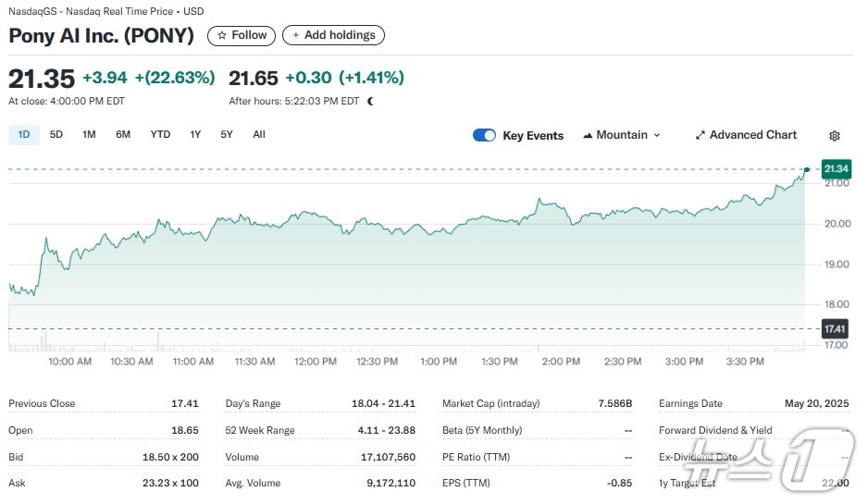867x504 pixels.
Task: Click the 20.00 price axis label
Action: (837, 224)
